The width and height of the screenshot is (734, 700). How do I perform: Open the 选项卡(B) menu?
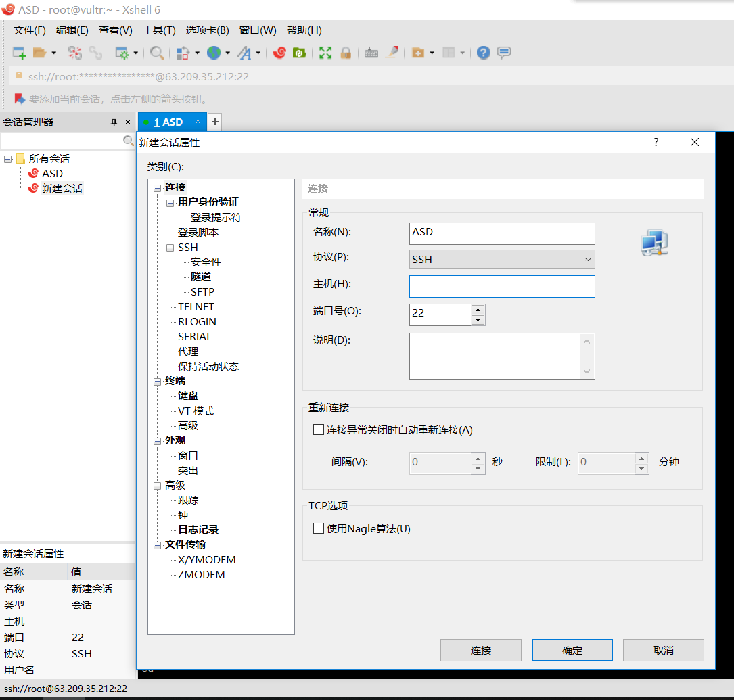pos(208,30)
